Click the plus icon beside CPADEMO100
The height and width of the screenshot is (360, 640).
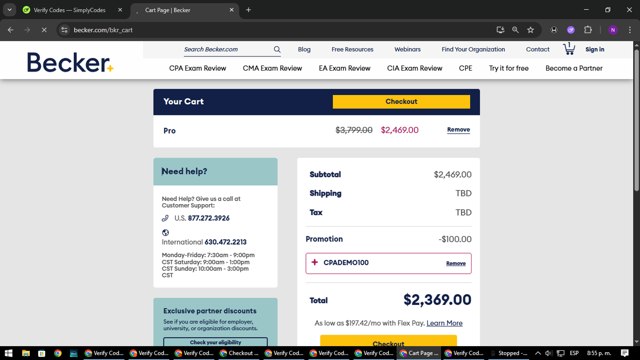[315, 262]
